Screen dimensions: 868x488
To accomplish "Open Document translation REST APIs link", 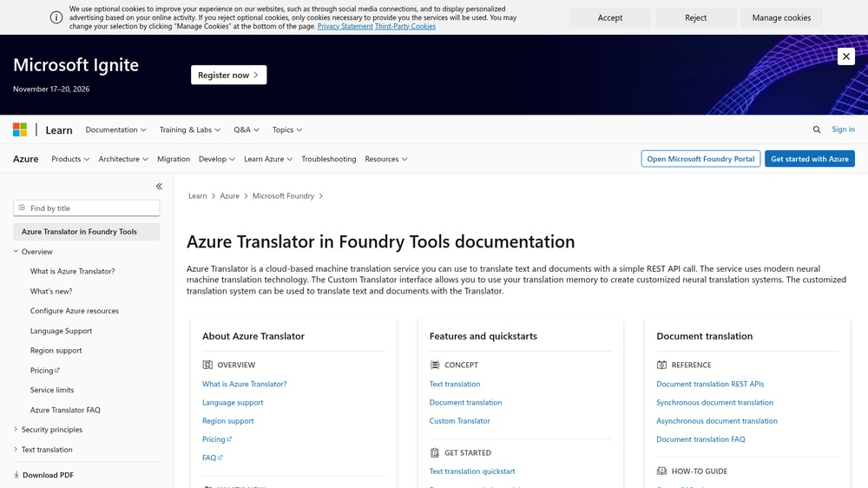I will tap(710, 384).
